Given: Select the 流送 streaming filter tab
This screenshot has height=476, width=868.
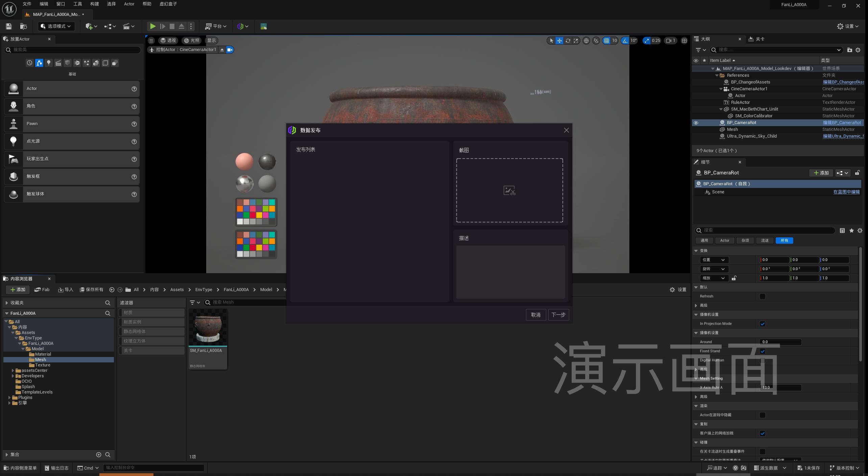Looking at the screenshot, I should [765, 241].
